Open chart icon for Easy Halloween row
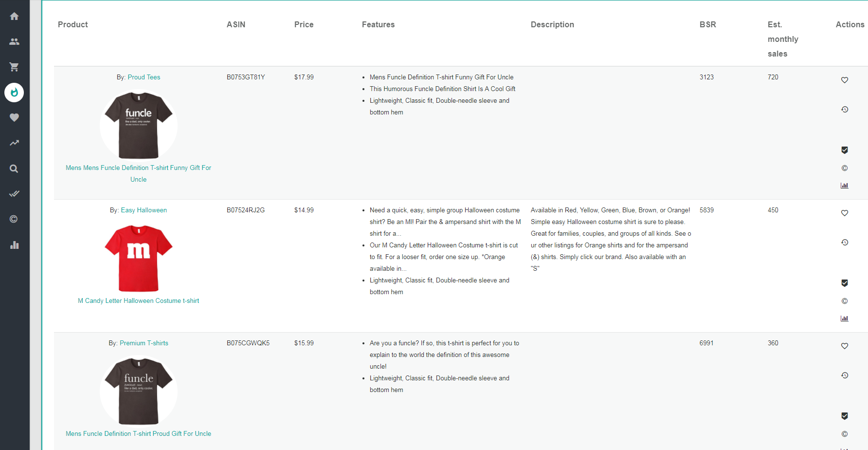Screen dimensions: 868x450 [845, 319]
